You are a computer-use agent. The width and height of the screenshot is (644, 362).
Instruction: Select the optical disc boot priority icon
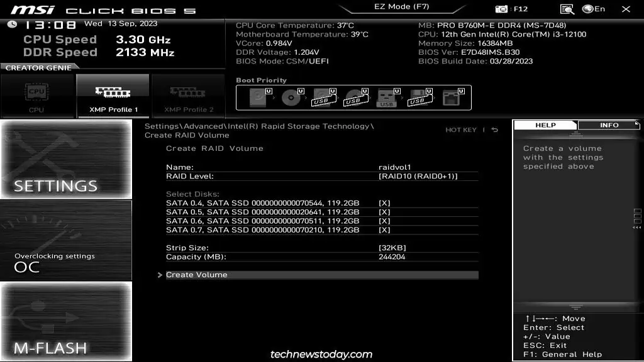(292, 97)
